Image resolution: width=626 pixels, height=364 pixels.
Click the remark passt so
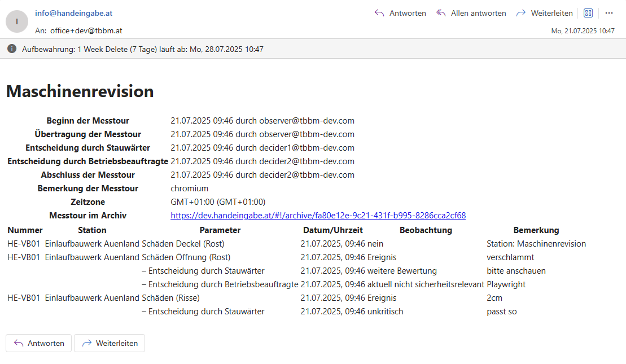coord(501,312)
